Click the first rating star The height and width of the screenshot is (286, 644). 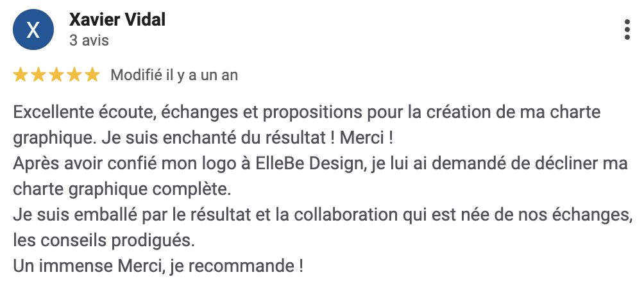point(21,75)
